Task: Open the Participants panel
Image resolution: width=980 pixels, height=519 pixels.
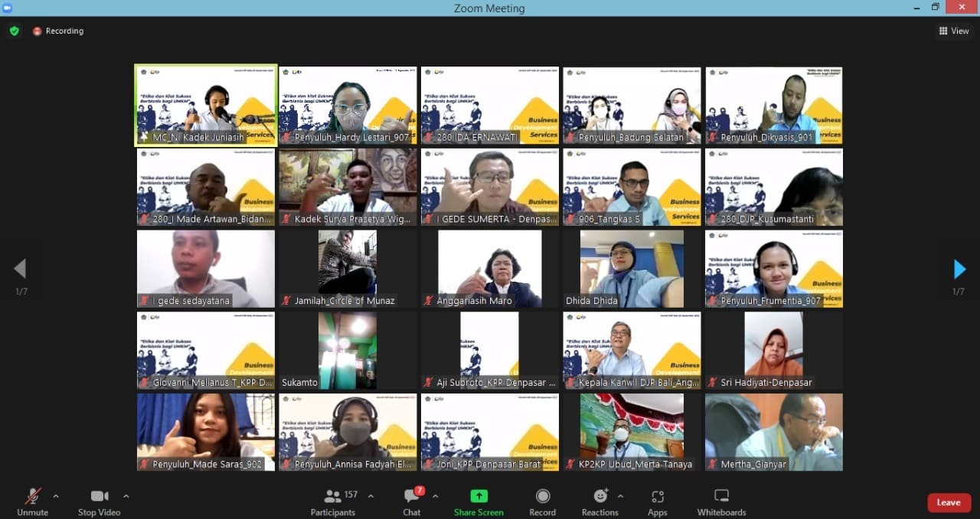Action: pyautogui.click(x=333, y=501)
